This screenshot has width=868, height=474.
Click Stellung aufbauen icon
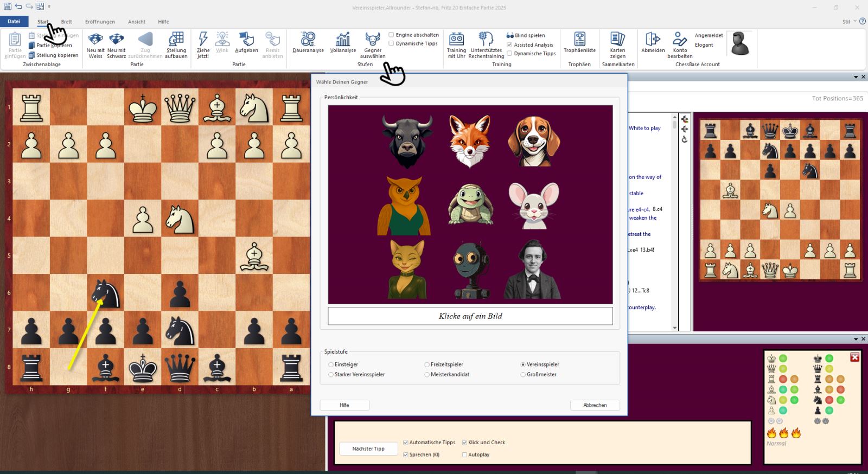click(176, 40)
